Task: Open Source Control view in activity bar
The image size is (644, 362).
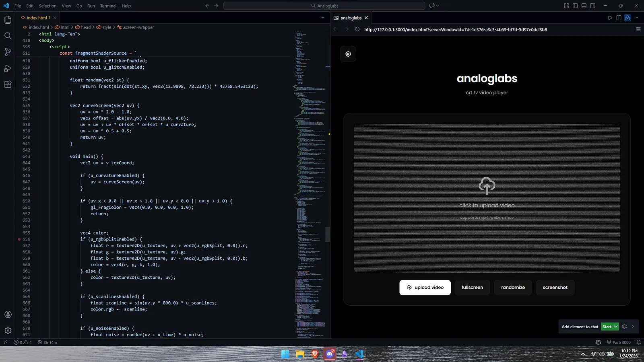Action: pos(8,52)
